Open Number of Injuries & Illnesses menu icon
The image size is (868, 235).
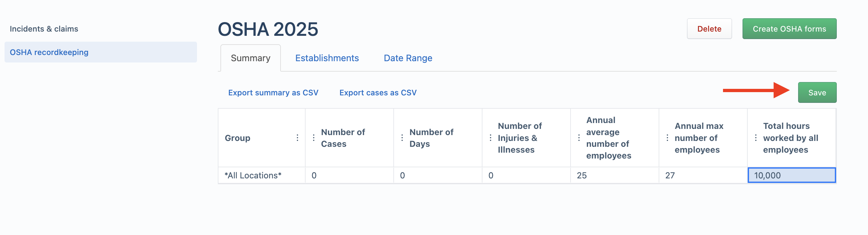490,138
